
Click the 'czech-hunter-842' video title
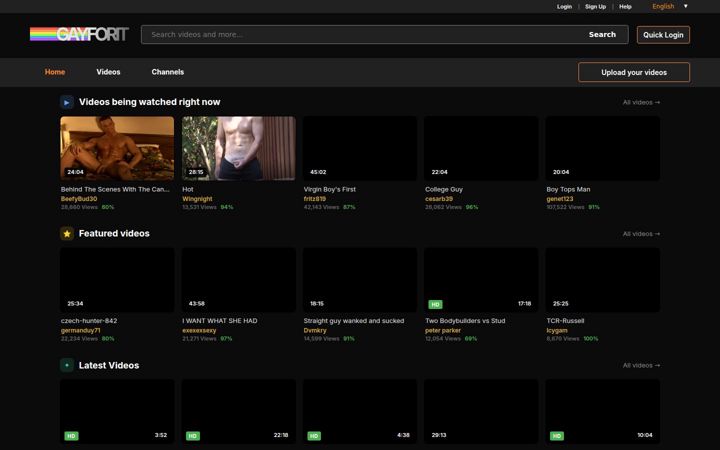tap(89, 321)
